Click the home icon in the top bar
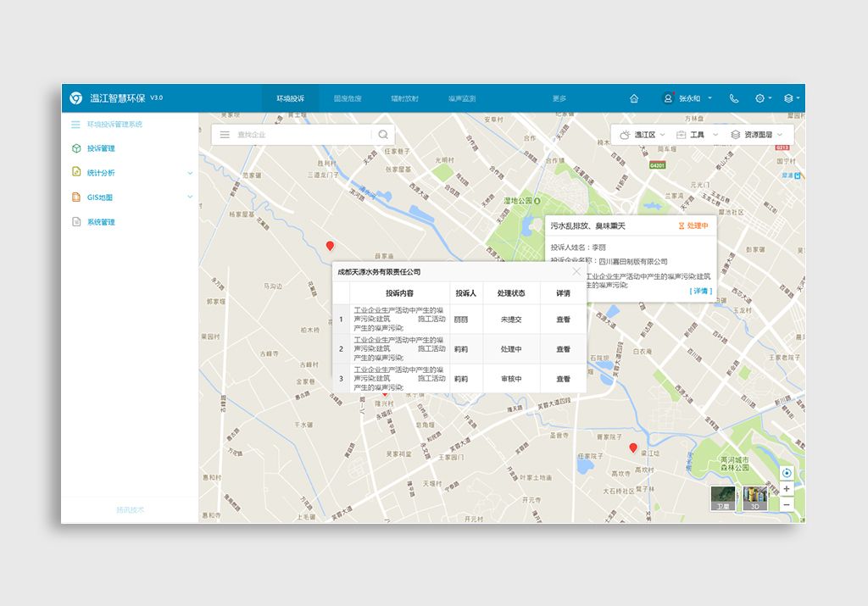868x606 pixels. [634, 98]
